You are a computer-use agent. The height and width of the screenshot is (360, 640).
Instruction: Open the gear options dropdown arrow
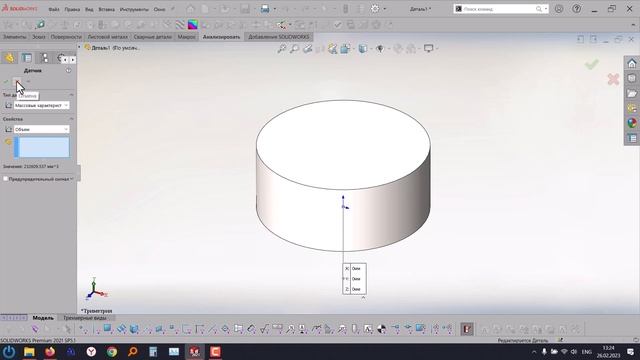384,9
